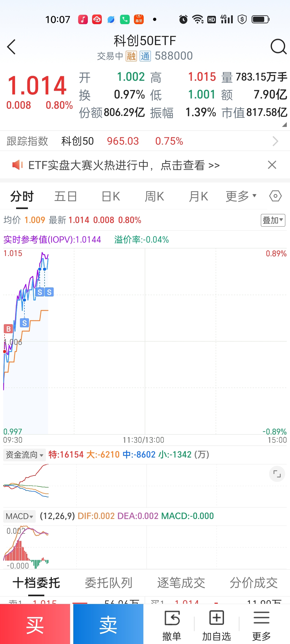
Task: Tap the 特:16154 fund flow value
Action: [x=66, y=455]
